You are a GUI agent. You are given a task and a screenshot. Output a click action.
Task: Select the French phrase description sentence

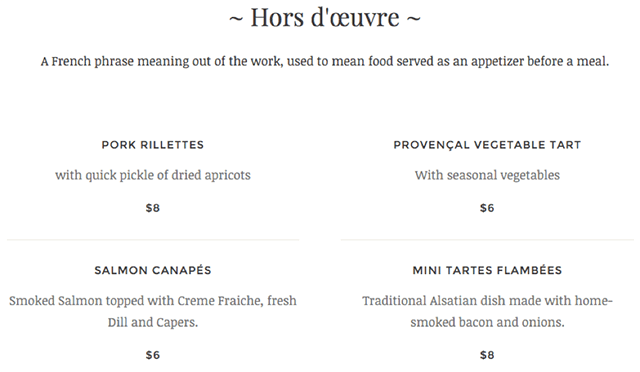324,61
